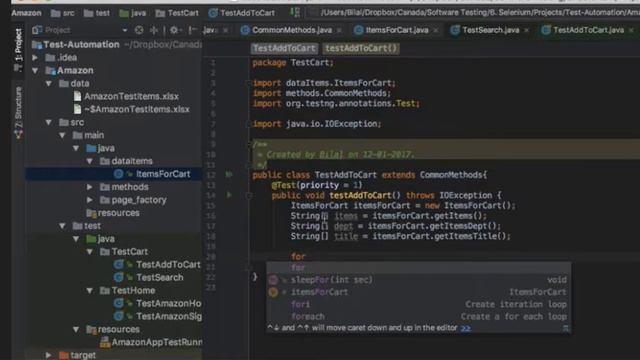Image resolution: width=640 pixels, height=360 pixels.
Task: Click the itemsForCart variable icon in popup
Action: (273, 292)
